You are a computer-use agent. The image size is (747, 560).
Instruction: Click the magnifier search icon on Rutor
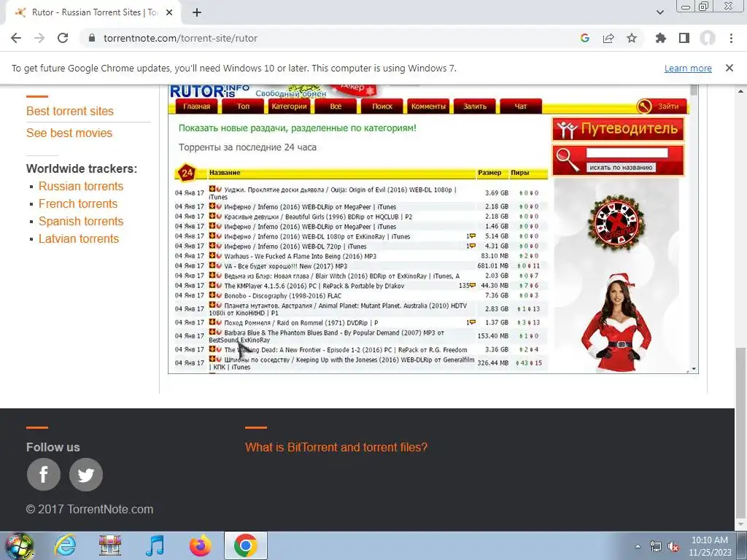click(x=567, y=160)
